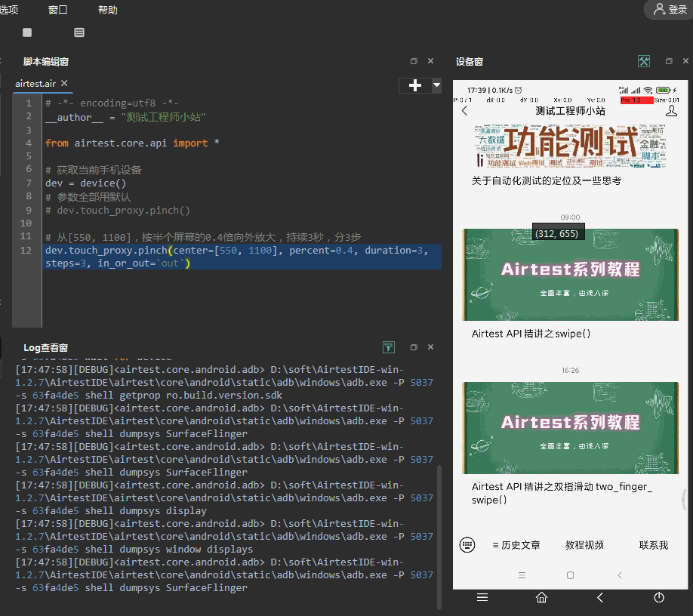693x616 pixels.
Task: Open 历史文章 menu on phone
Action: tap(516, 545)
